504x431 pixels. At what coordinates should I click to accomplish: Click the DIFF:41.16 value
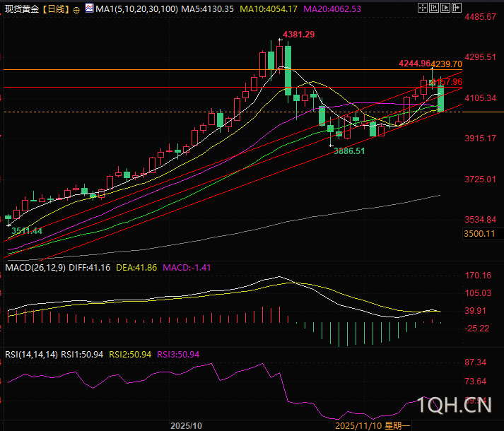tap(89, 267)
